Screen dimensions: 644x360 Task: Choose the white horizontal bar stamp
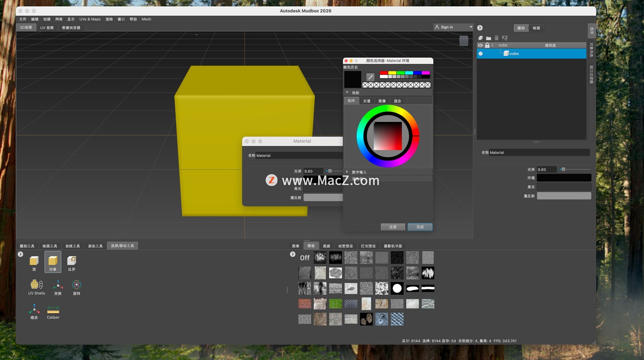tap(428, 288)
